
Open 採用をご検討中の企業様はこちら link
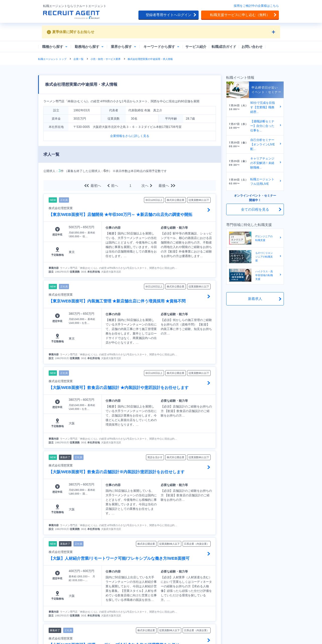click(x=256, y=6)
